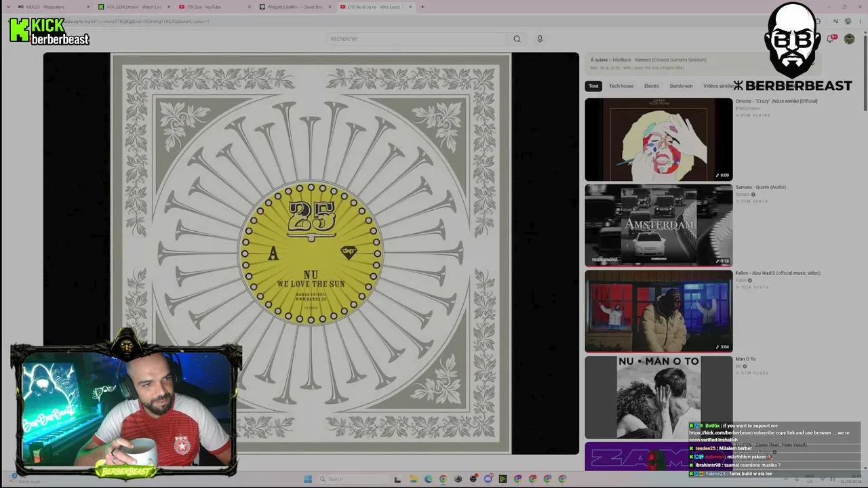868x488 pixels.
Task: Close the KICKSO Moderators tab
Action: pos(88,7)
